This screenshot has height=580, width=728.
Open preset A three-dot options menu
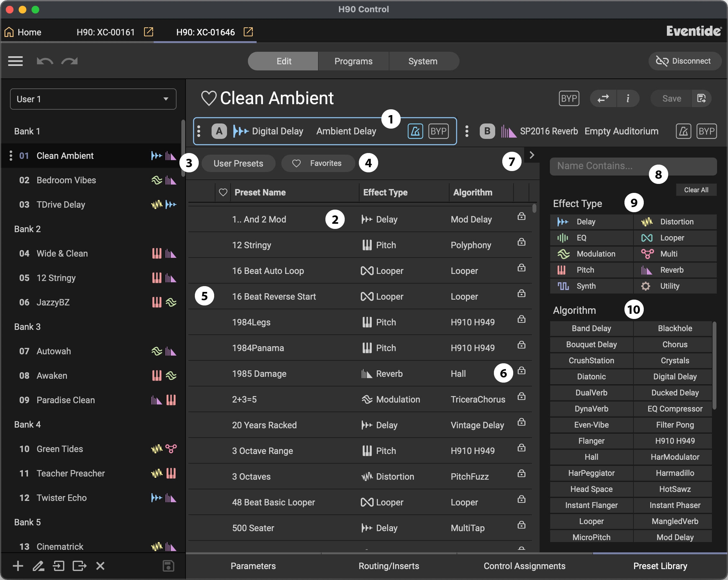(199, 131)
